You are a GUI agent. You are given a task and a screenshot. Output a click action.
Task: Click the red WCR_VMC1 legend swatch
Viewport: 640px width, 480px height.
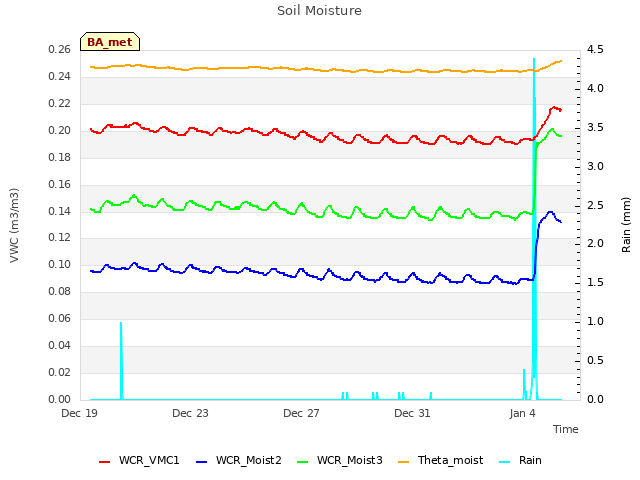(104, 462)
